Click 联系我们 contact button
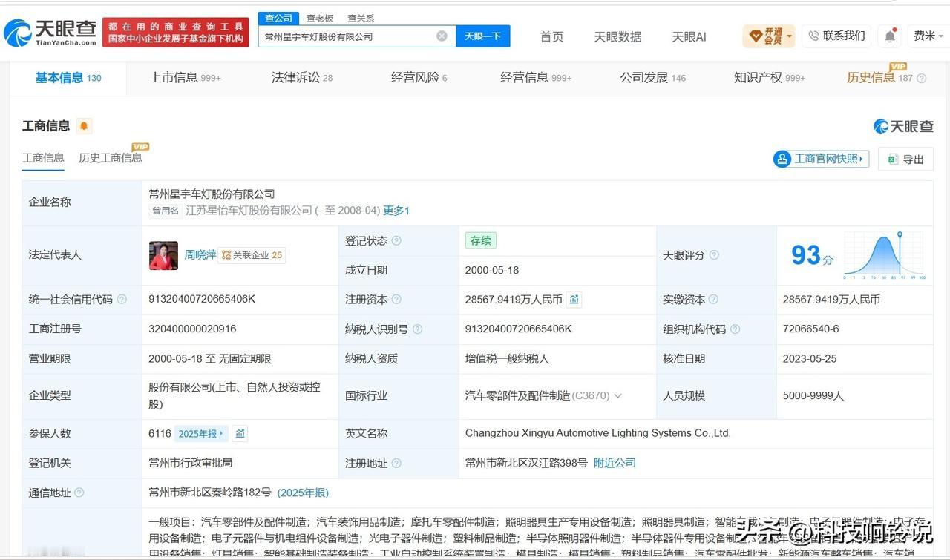 pos(836,36)
